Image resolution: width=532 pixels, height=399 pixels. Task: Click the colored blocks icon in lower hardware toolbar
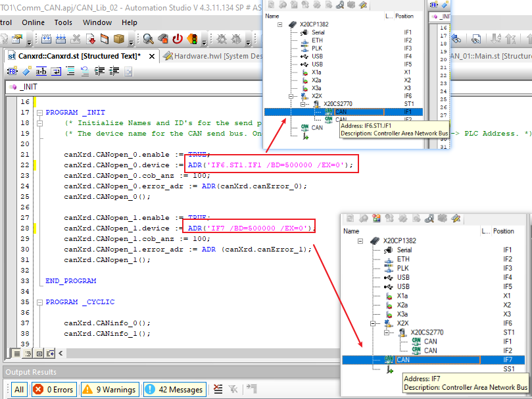coord(376,219)
